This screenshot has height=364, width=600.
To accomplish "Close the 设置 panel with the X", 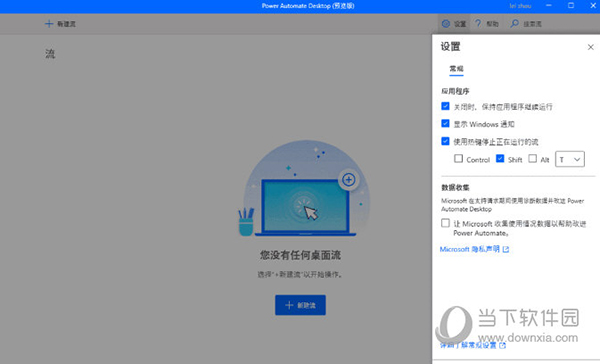I will (x=590, y=47).
